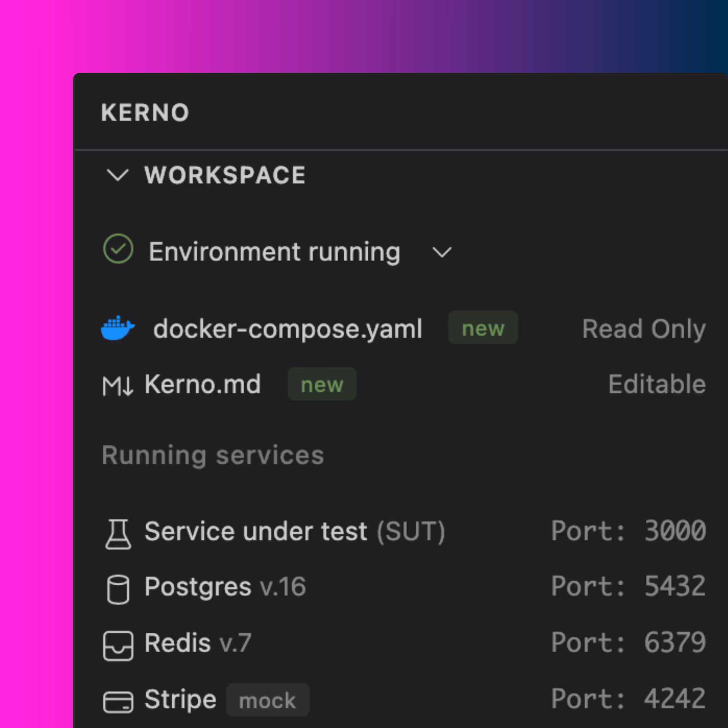Screen dimensions: 728x728
Task: Click the KERNO panel title
Action: (x=145, y=112)
